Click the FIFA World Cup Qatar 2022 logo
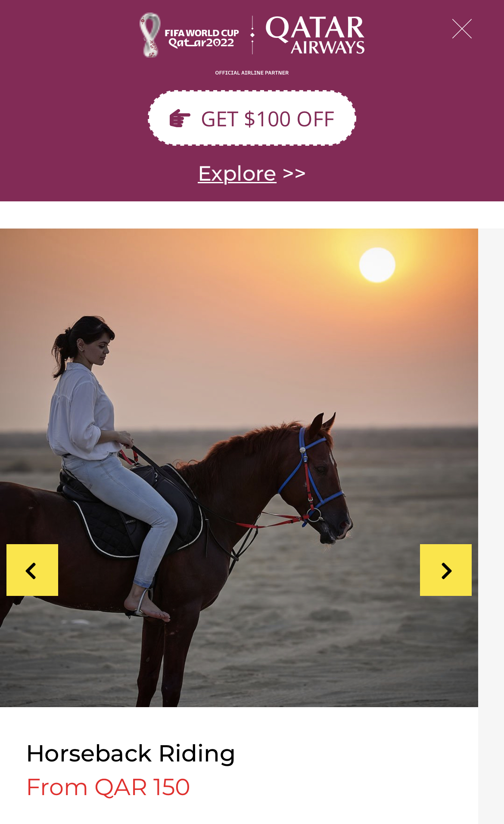This screenshot has height=824, width=504. pyautogui.click(x=189, y=35)
